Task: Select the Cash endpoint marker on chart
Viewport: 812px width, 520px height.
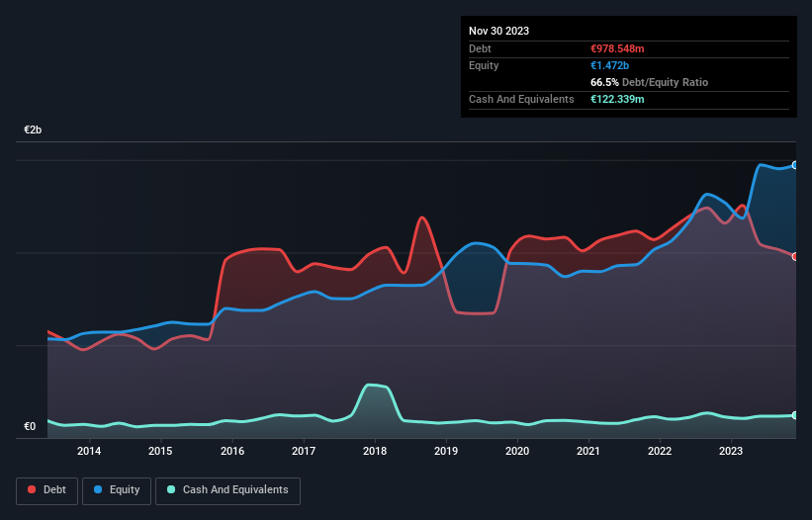Action: pyautogui.click(x=795, y=415)
